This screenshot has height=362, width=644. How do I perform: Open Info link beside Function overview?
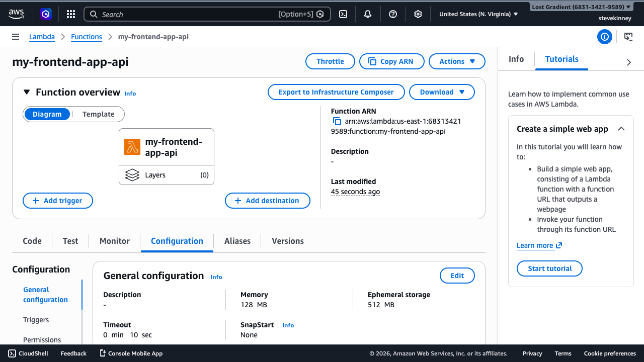pyautogui.click(x=130, y=94)
